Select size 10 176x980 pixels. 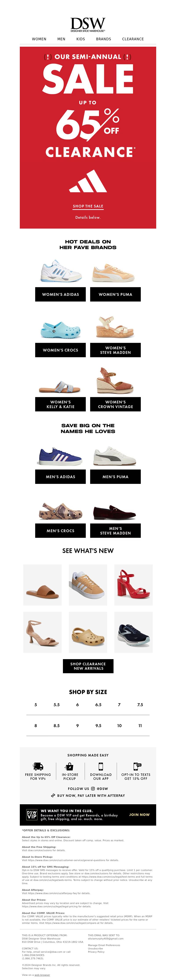click(x=119, y=725)
